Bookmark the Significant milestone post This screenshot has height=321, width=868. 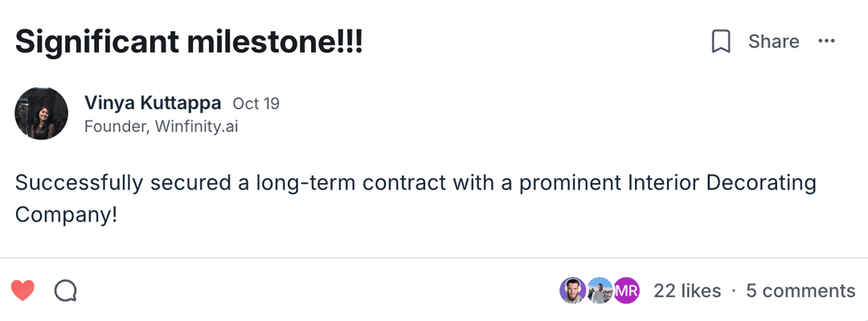click(x=721, y=42)
